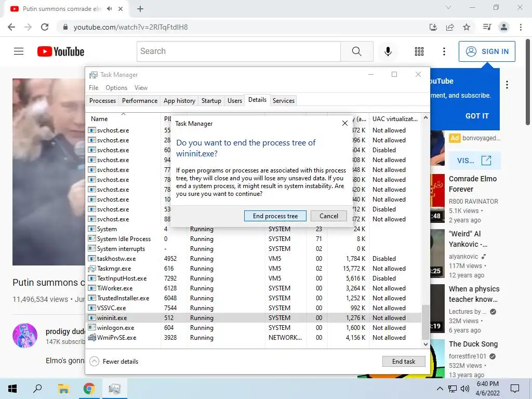Screen dimensions: 532x399
Task: Open a new browser tab with plus icon
Action: [140, 9]
